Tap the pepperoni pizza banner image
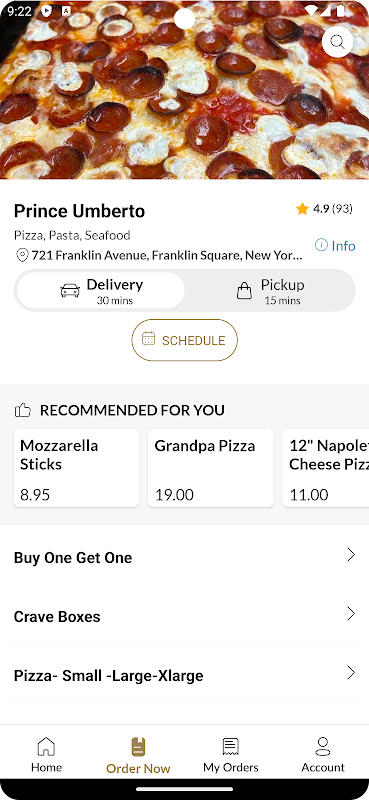369x800 pixels. click(184, 90)
